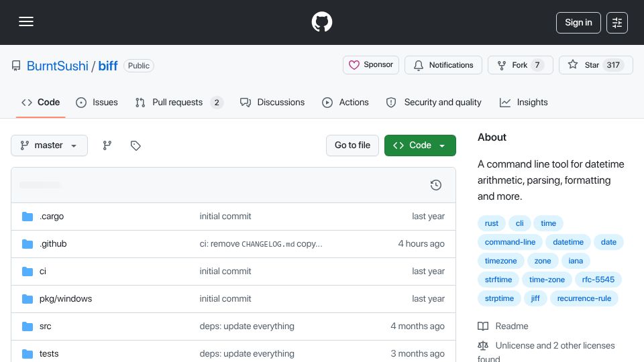
Task: Open the .github folder
Action: point(53,244)
